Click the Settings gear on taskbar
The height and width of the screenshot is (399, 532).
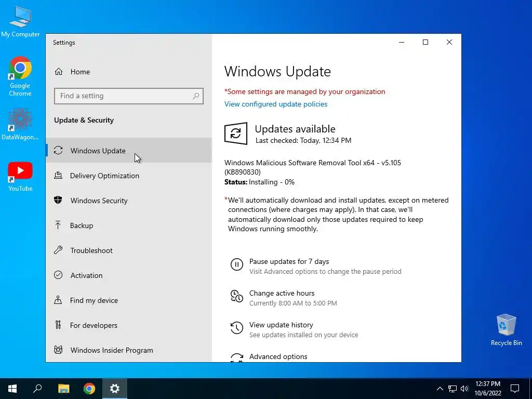coord(115,389)
